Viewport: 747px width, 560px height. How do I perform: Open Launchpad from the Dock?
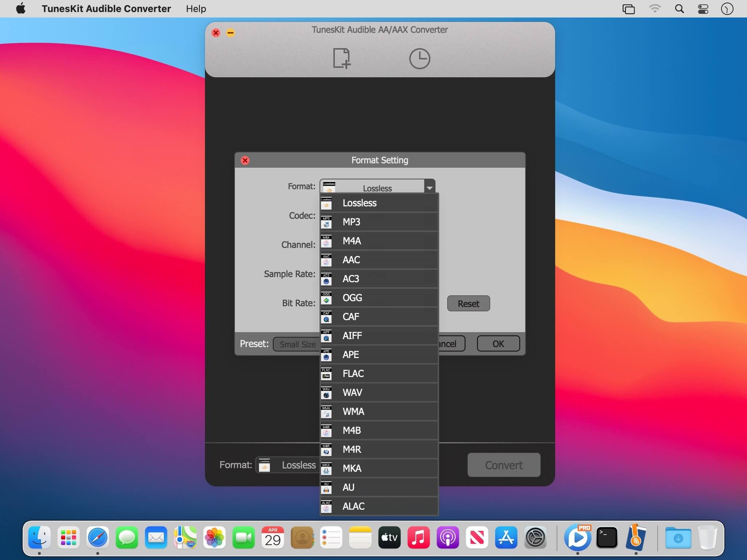point(69,537)
